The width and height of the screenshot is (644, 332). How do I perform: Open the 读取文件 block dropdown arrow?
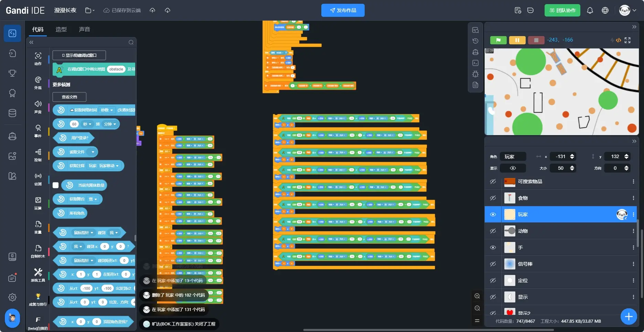92,152
